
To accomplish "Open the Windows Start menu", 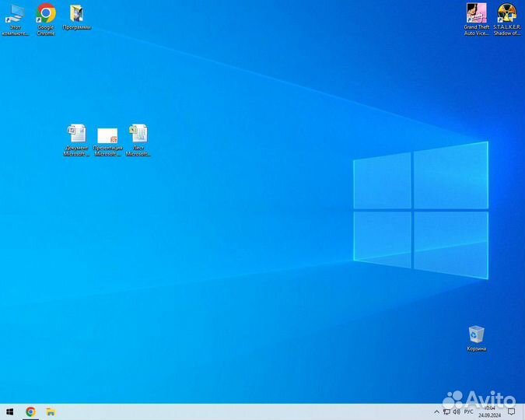I will click(x=10, y=411).
